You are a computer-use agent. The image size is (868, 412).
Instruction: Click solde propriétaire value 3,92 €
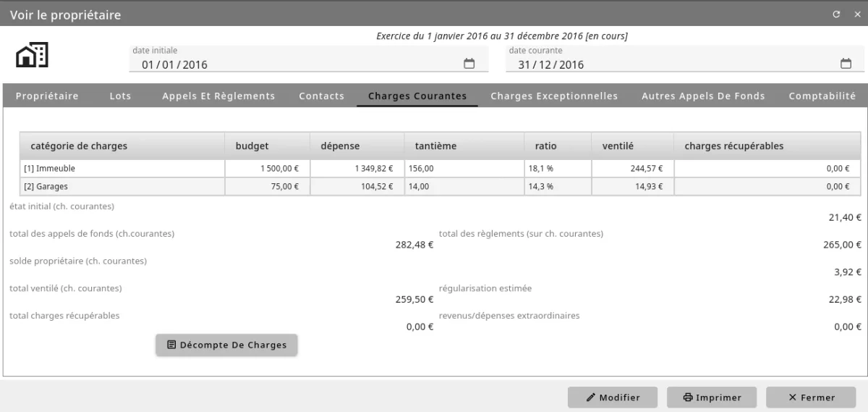848,272
